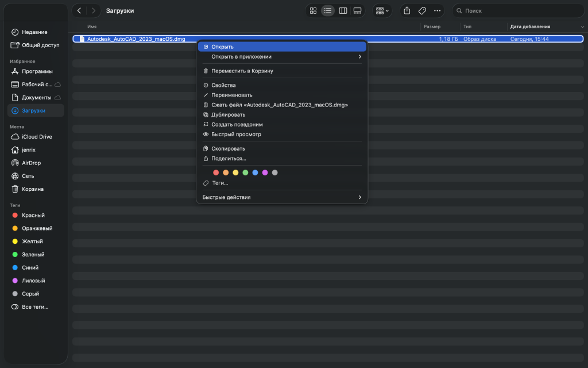The height and width of the screenshot is (368, 588).
Task: Open jenrix home folder
Action: 36,150
